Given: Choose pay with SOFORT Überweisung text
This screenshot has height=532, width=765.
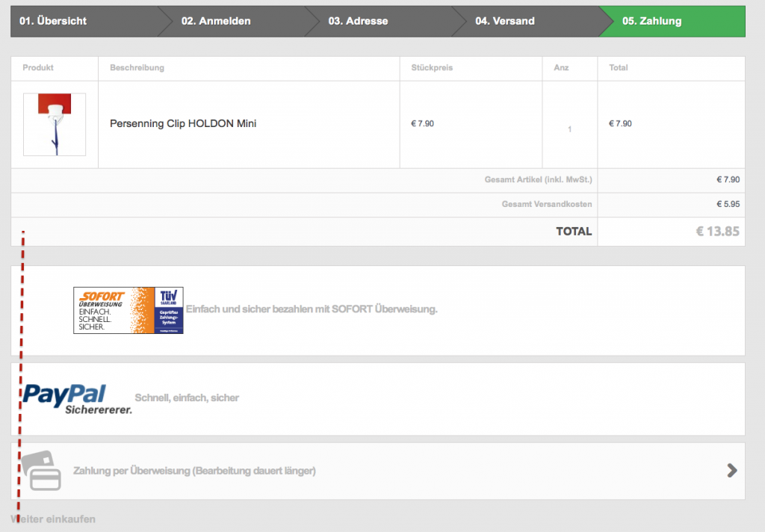Looking at the screenshot, I should [x=312, y=309].
